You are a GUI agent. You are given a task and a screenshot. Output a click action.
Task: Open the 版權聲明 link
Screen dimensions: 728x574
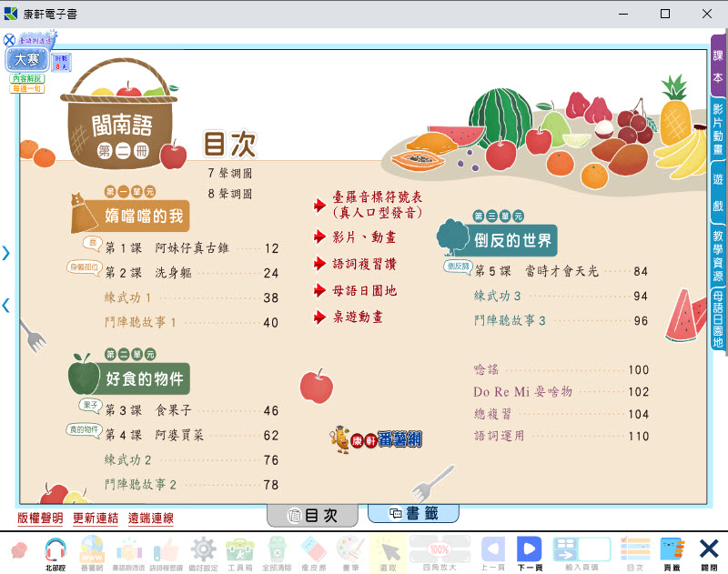tap(40, 518)
